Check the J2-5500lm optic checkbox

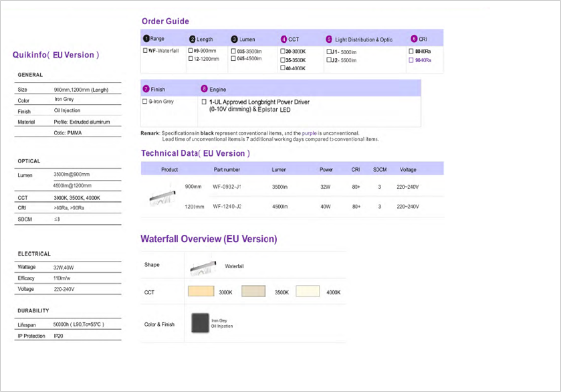[329, 60]
